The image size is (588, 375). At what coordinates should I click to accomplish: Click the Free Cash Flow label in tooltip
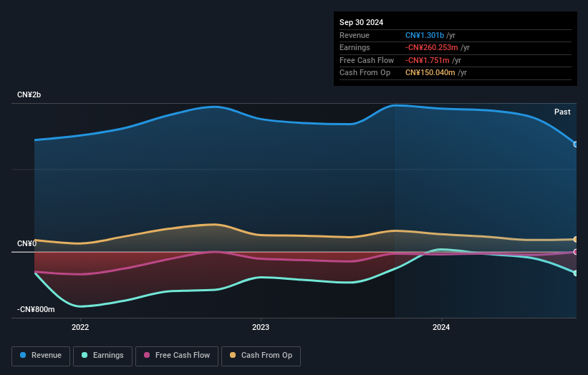click(x=367, y=60)
